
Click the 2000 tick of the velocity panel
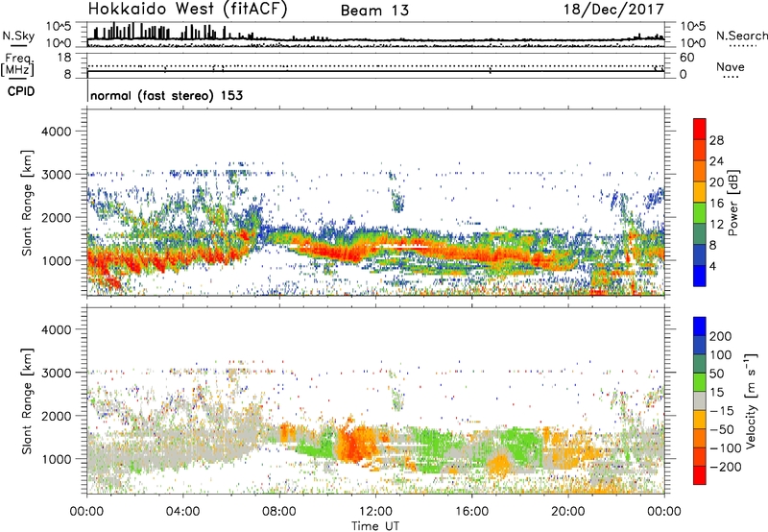point(57,416)
